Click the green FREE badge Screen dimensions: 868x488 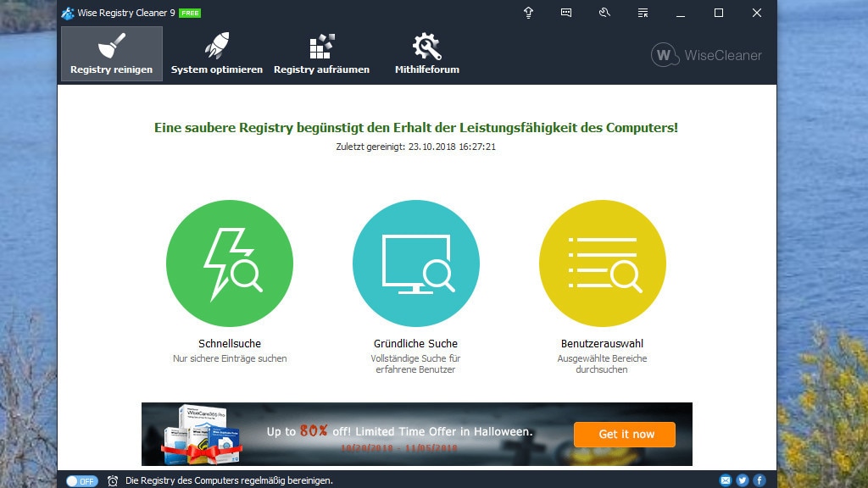pyautogui.click(x=190, y=13)
